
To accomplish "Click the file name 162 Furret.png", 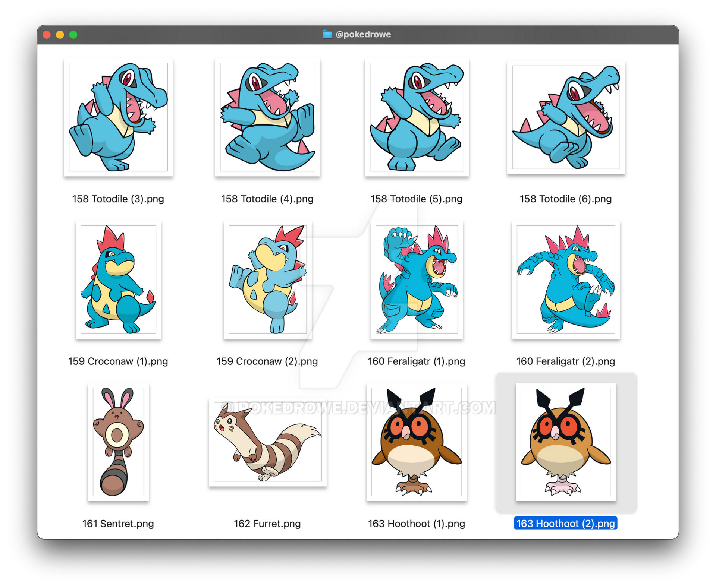I will click(x=267, y=524).
